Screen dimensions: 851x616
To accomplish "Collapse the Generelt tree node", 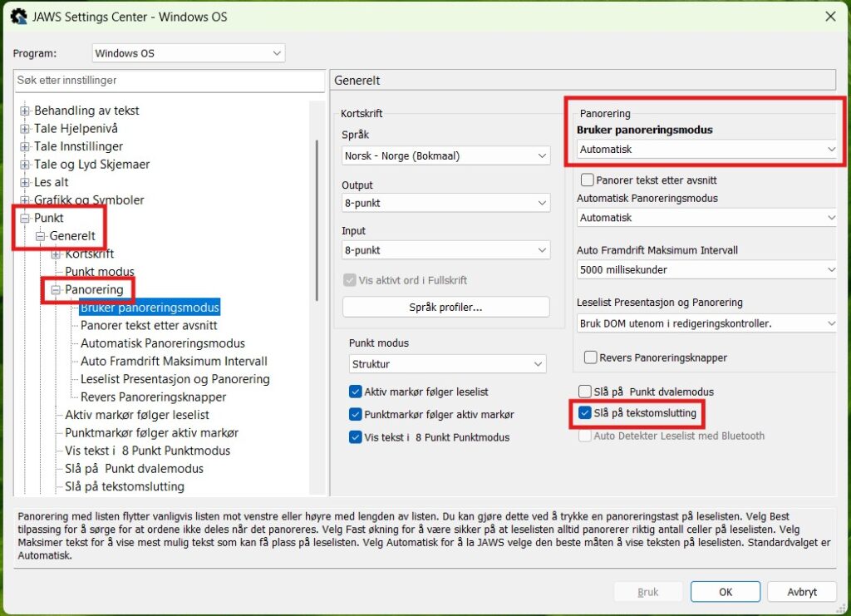I will (40, 236).
